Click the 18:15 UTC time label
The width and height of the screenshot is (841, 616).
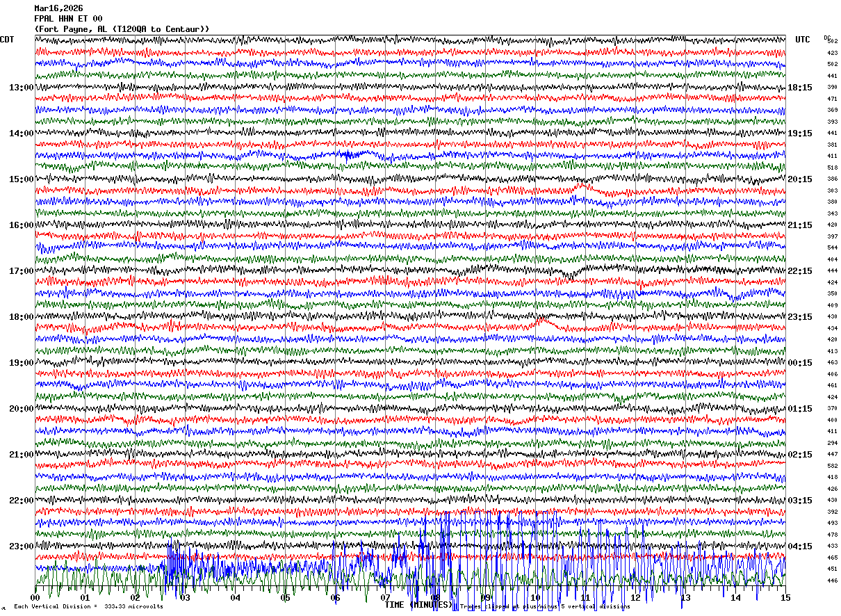(x=800, y=88)
